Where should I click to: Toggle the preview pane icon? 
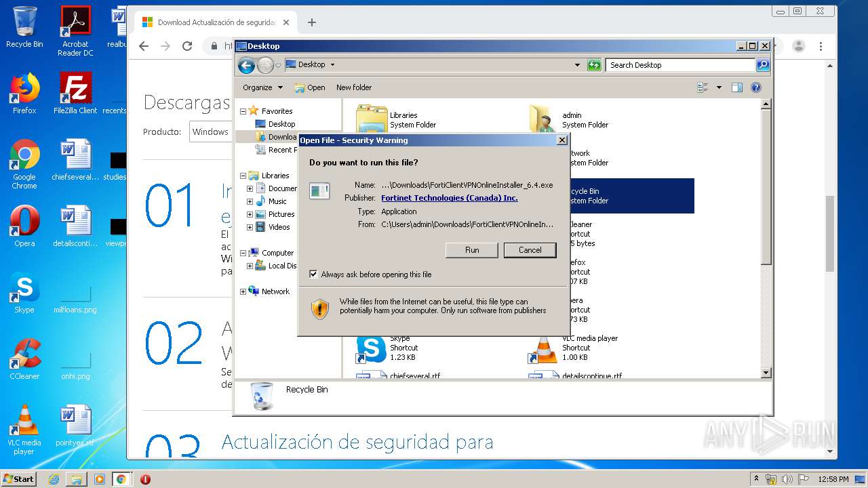click(737, 87)
